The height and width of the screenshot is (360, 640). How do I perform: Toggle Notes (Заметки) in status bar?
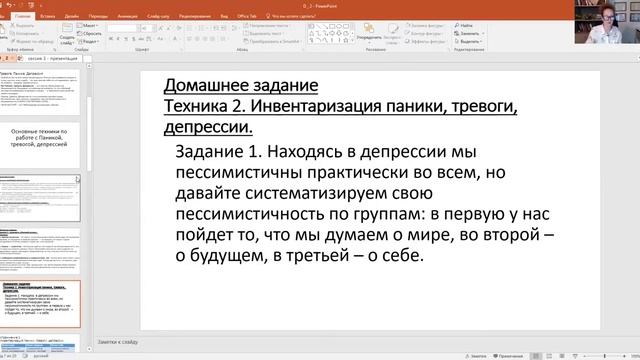(x=476, y=356)
